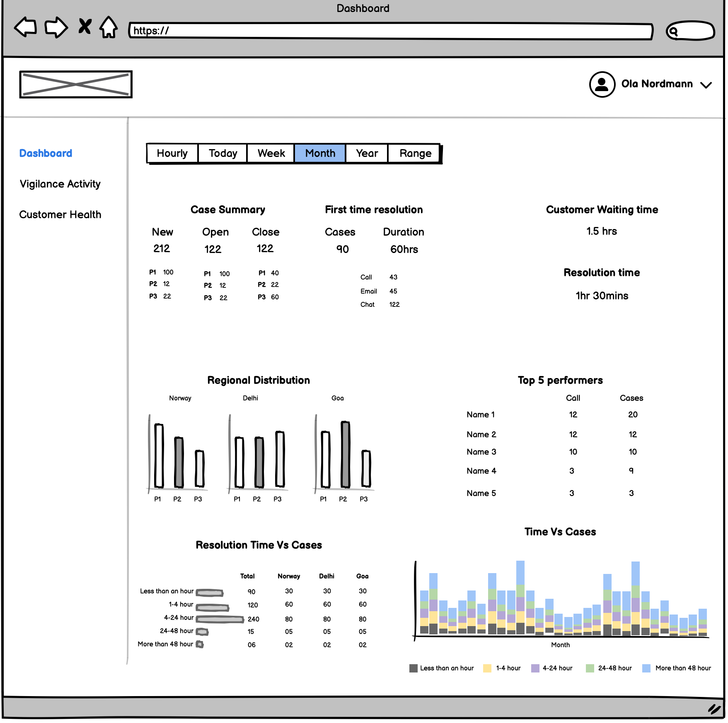728x723 pixels.
Task: Select the Week time filter
Action: click(271, 154)
